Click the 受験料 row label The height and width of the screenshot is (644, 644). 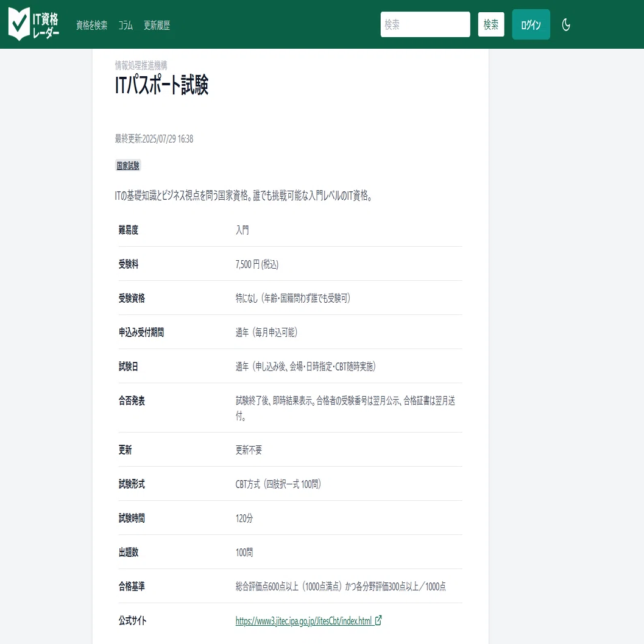tap(129, 264)
